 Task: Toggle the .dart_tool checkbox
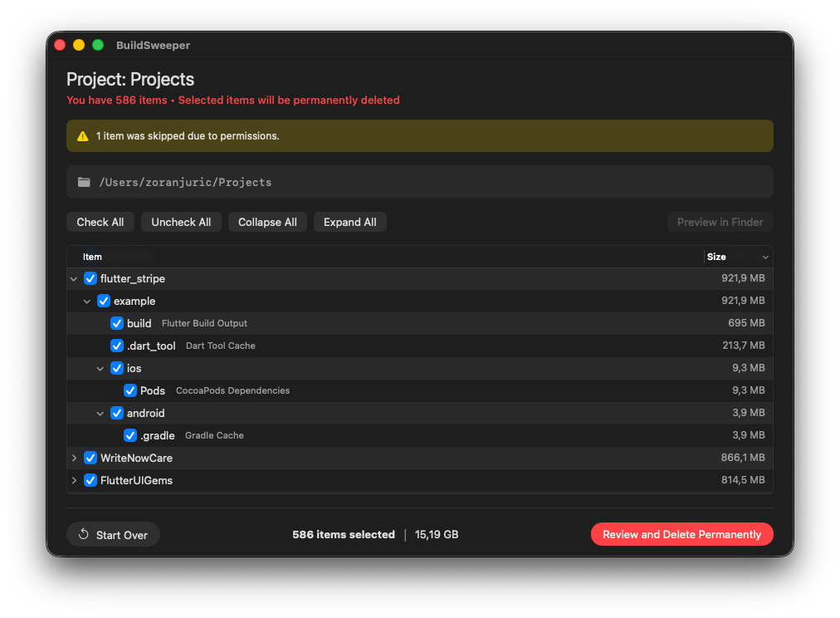tap(117, 346)
